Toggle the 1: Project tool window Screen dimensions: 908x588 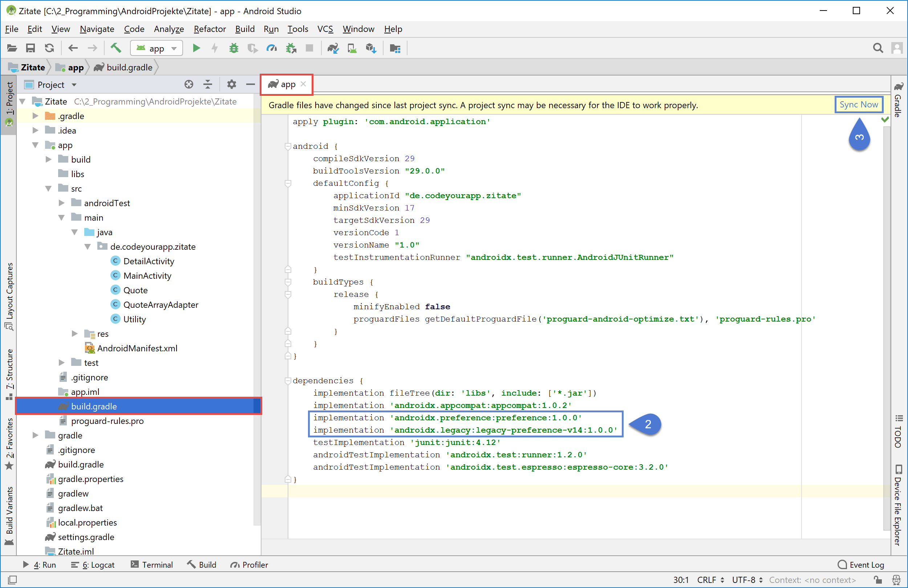[9, 105]
